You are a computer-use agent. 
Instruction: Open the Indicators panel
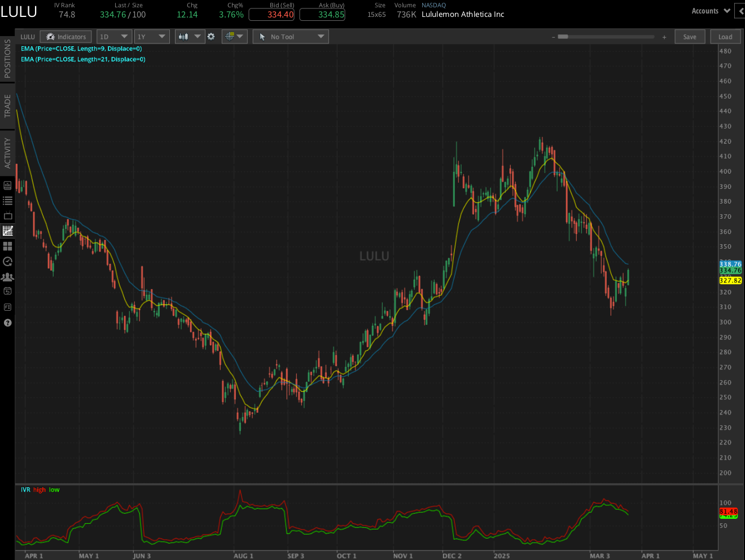coord(66,37)
